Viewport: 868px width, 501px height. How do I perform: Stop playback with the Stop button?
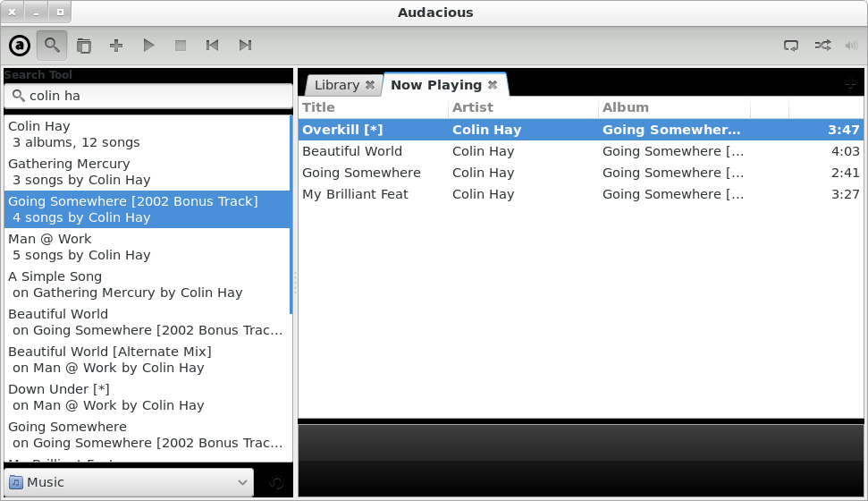pyautogui.click(x=181, y=46)
